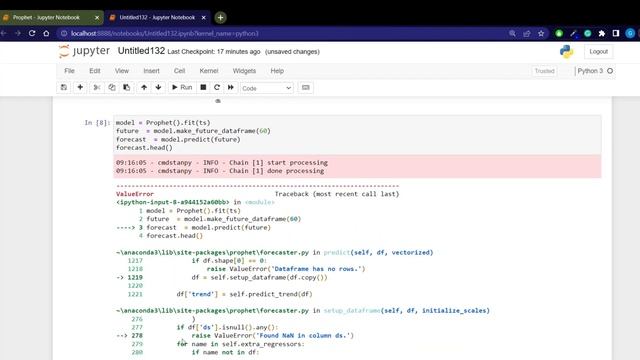Move selected cell down with the arrow icon
The width and height of the screenshot is (640, 360).
tap(158, 87)
